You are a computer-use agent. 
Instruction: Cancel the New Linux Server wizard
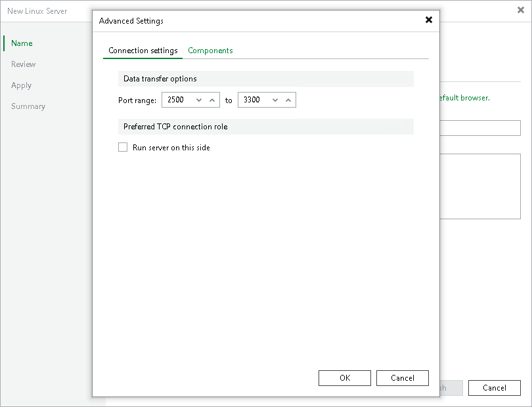click(x=494, y=387)
